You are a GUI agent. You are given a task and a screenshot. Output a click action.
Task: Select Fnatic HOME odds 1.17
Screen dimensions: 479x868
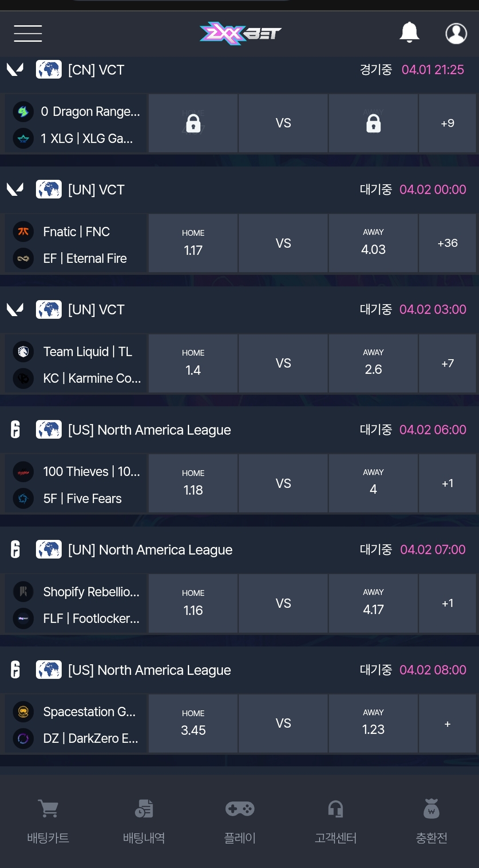click(x=193, y=243)
